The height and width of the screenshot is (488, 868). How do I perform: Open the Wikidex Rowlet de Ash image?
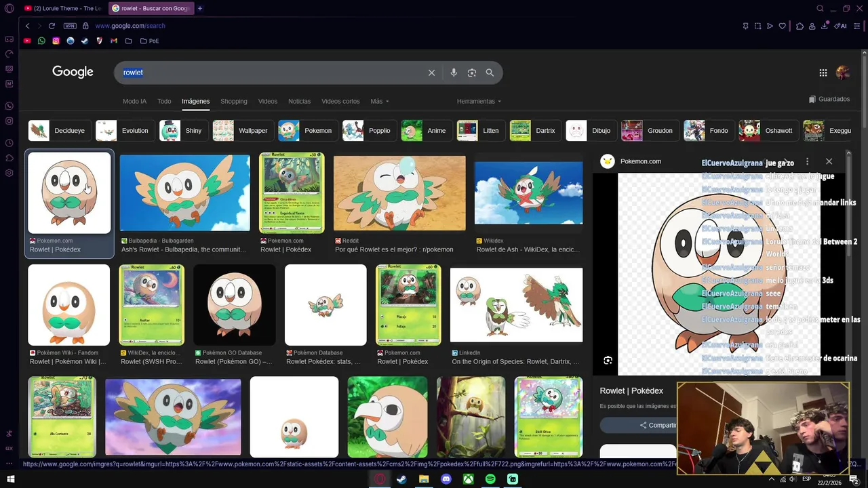(528, 192)
